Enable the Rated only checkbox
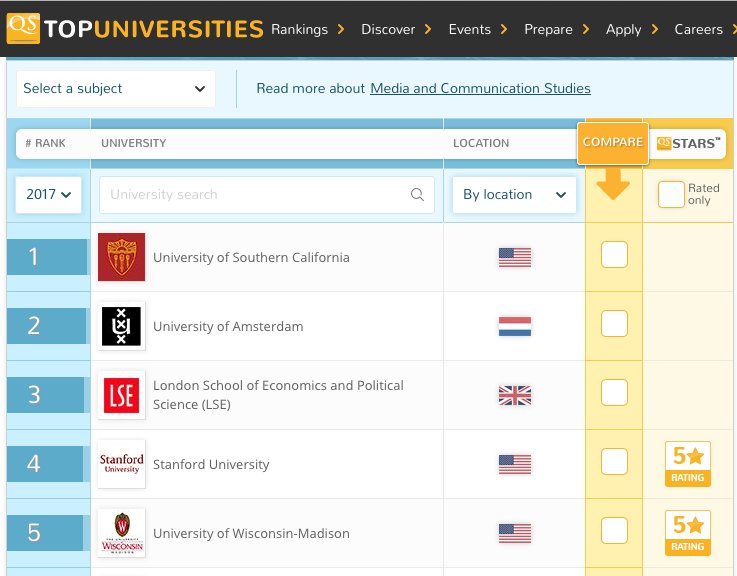The image size is (737, 576). tap(671, 194)
